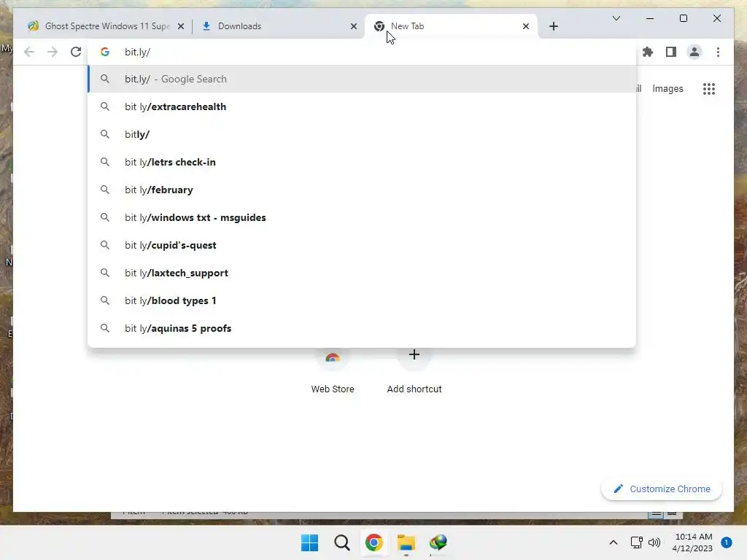Image resolution: width=747 pixels, height=560 pixels.
Task: Choose suggestion bit ly/extracarehealth
Action: [x=362, y=106]
